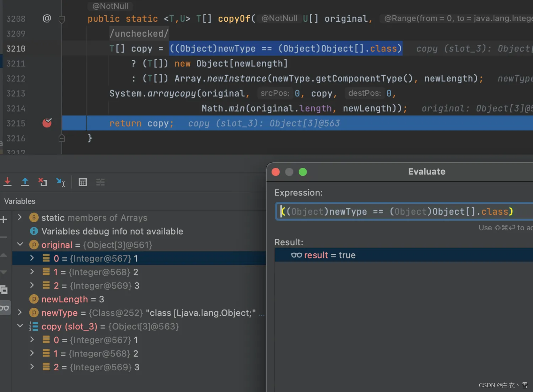Click the fold end marker at line 3216
533x392 pixels.
tap(61, 138)
